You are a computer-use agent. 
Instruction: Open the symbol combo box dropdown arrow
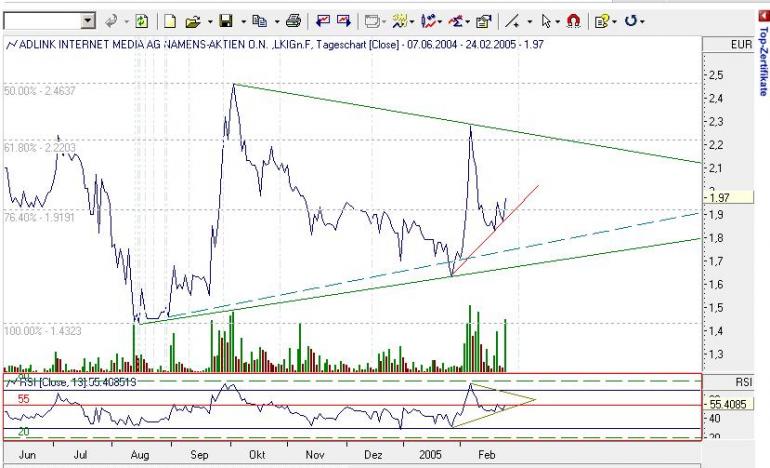tap(88, 21)
